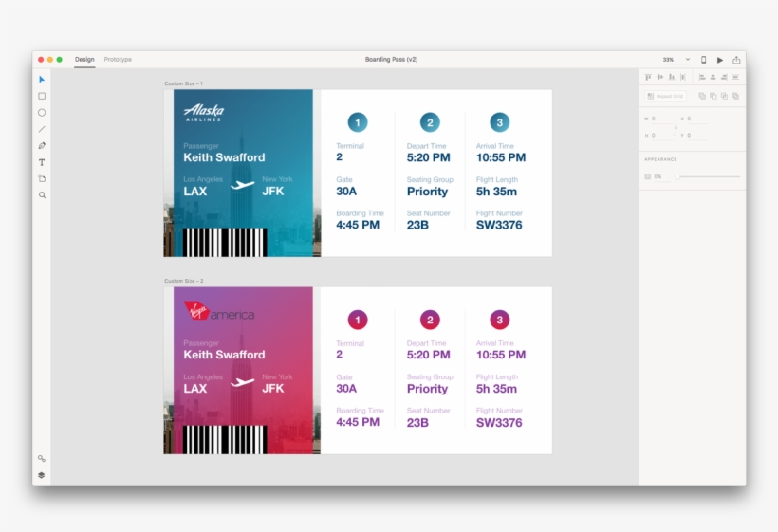Select the Text tool

click(42, 162)
